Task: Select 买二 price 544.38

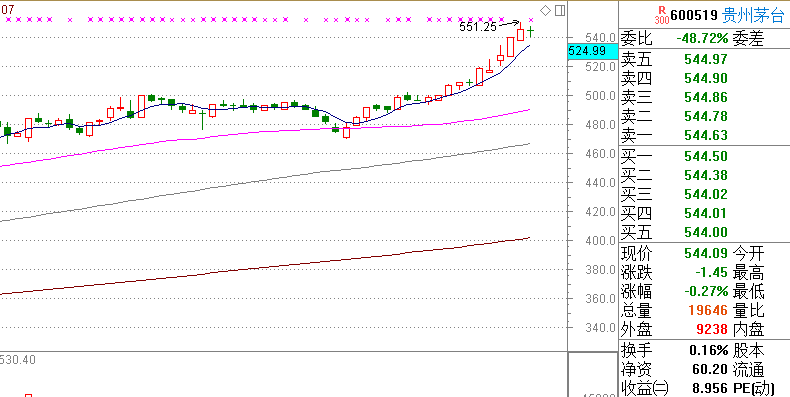Action: click(x=706, y=175)
